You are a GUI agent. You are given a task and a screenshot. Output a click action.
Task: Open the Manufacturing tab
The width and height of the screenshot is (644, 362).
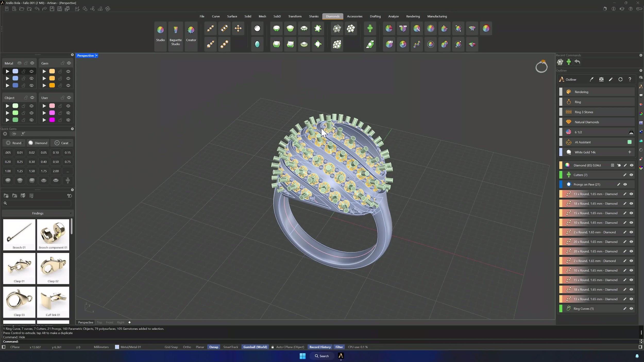pos(437,16)
